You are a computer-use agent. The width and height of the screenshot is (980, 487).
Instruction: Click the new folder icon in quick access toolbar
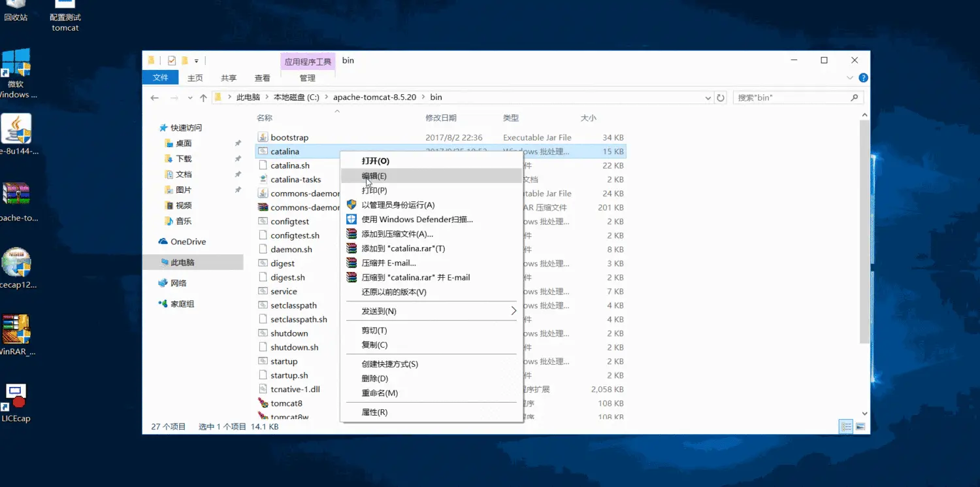point(185,60)
